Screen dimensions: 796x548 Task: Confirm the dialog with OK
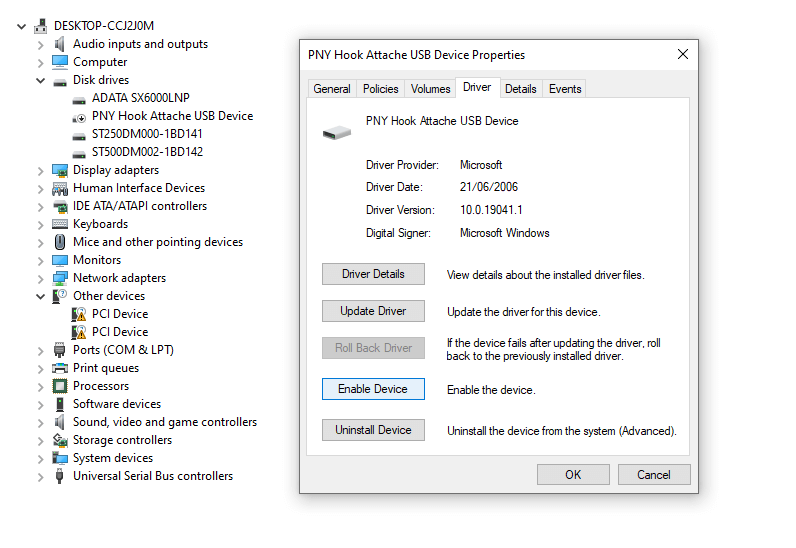(573, 475)
